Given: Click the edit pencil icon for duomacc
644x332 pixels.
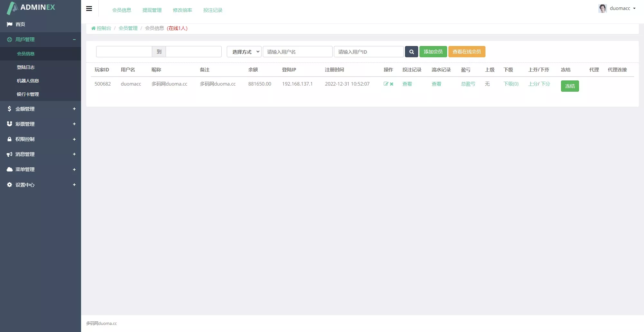Looking at the screenshot, I should pos(386,84).
